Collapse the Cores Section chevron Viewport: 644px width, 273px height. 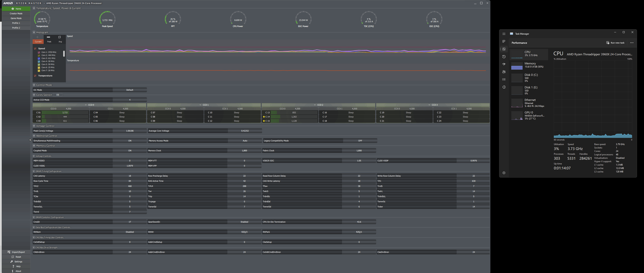[34, 95]
